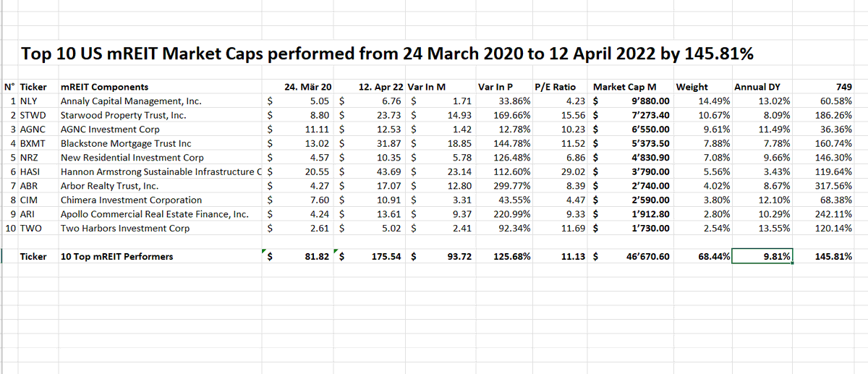The width and height of the screenshot is (868, 374).
Task: Click Annaly Capital Management, Inc. cell
Action: pyautogui.click(x=131, y=101)
